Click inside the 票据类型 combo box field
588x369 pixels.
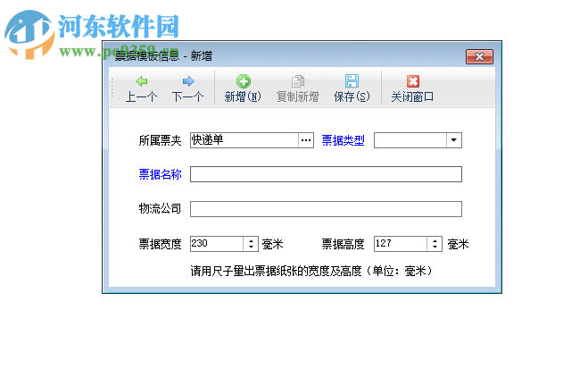(410, 140)
